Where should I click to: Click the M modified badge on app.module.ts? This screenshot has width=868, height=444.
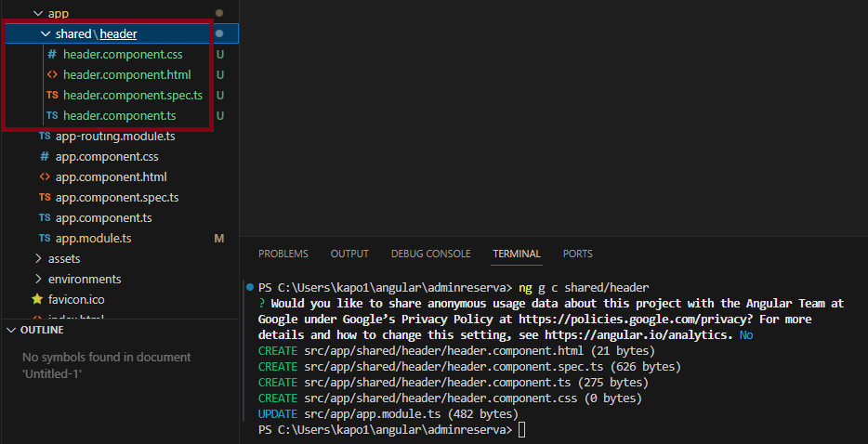click(x=218, y=239)
